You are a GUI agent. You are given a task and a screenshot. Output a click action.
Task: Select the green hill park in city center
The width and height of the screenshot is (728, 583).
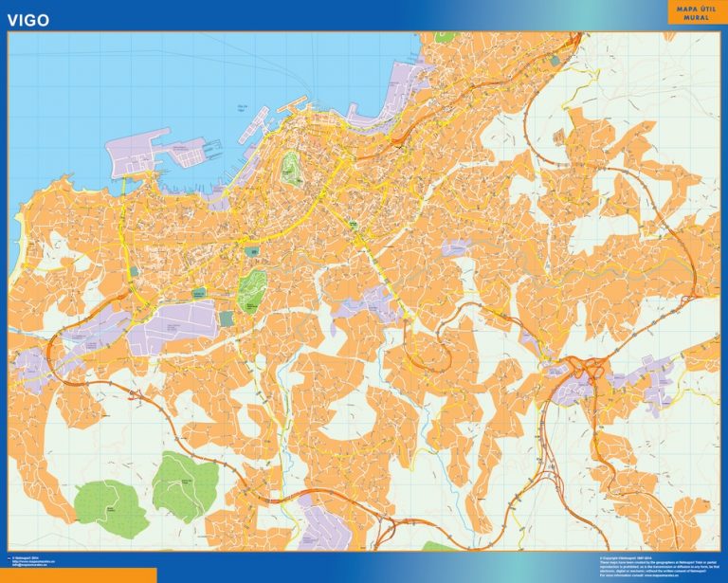[290, 169]
